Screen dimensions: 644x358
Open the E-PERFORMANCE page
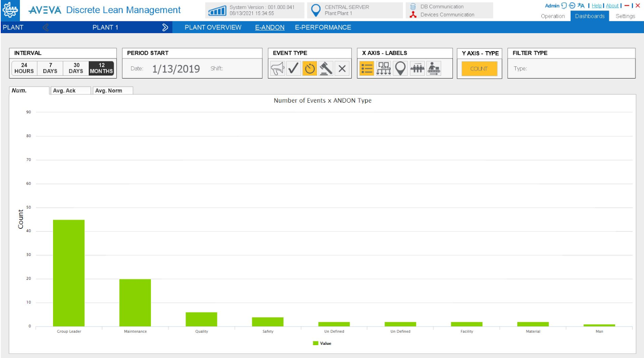(x=323, y=27)
